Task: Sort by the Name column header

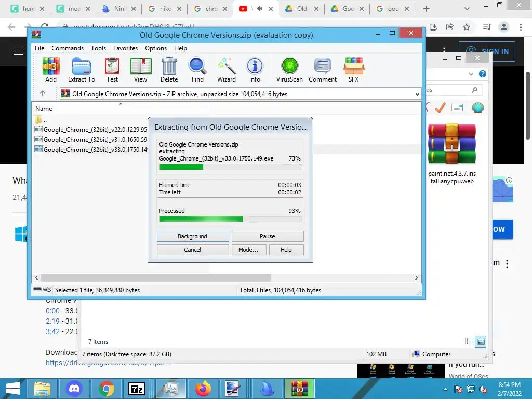Action: [44, 109]
